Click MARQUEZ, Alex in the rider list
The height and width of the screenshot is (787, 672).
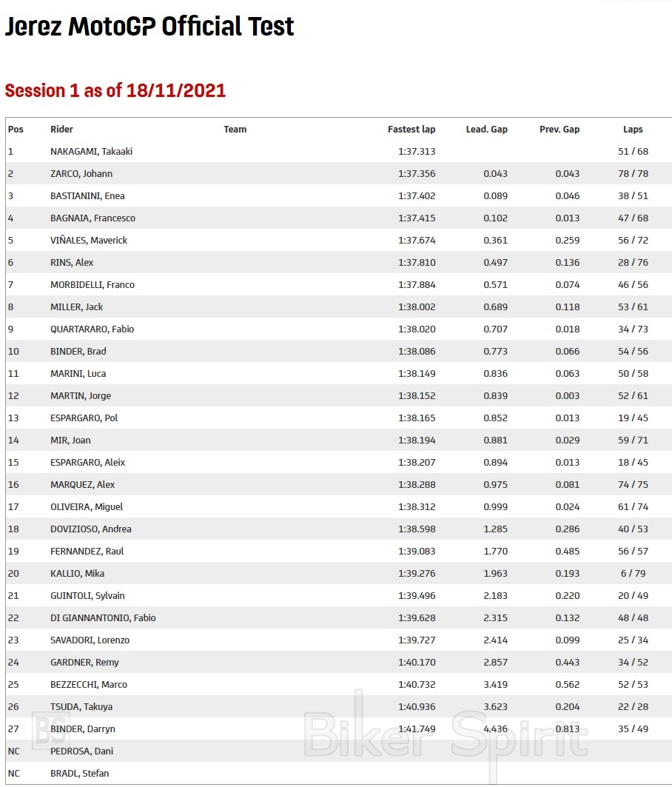pos(82,484)
